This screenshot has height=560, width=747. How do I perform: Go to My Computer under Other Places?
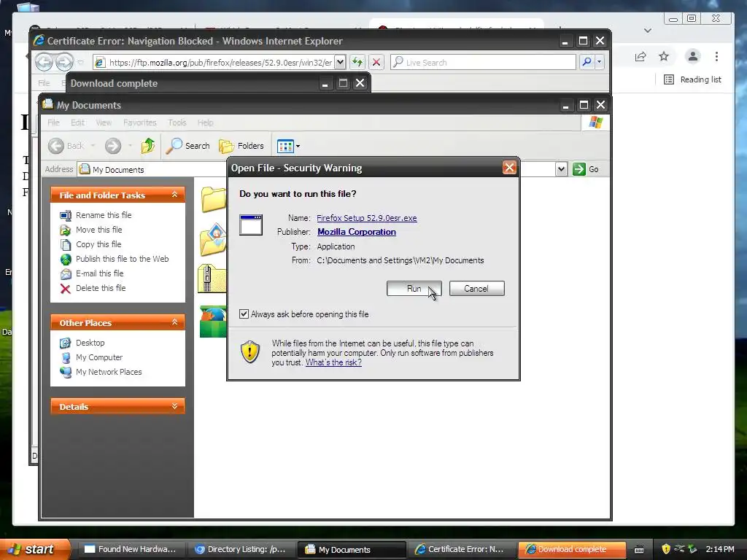99,357
